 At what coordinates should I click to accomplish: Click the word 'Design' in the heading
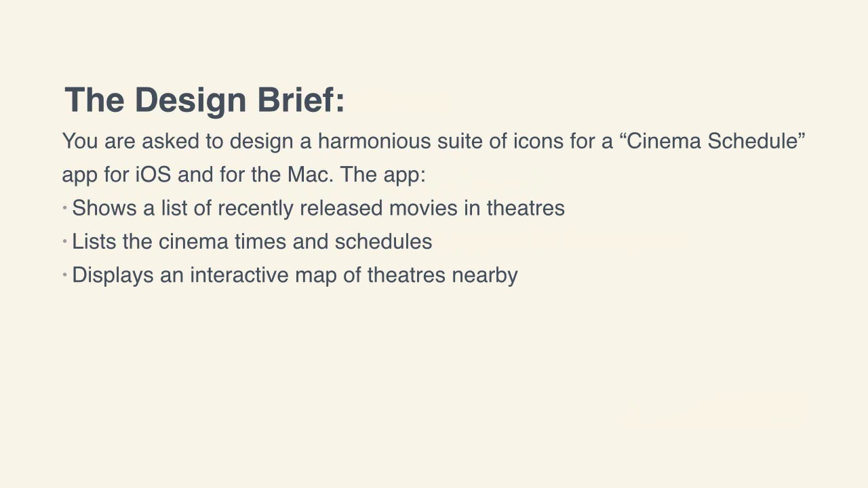click(x=191, y=100)
